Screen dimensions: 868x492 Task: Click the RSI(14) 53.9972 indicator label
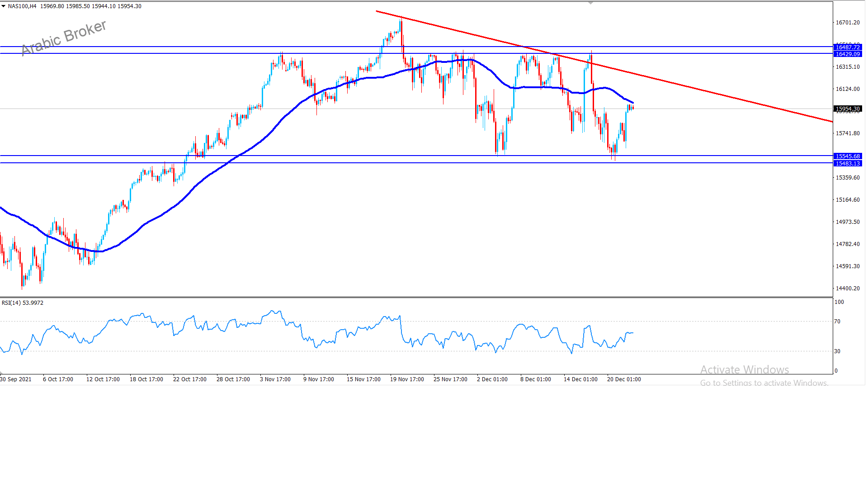(x=23, y=303)
